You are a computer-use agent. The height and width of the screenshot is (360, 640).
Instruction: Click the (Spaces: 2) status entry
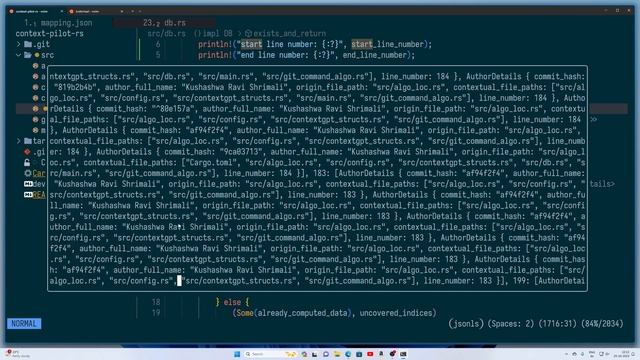pos(511,324)
